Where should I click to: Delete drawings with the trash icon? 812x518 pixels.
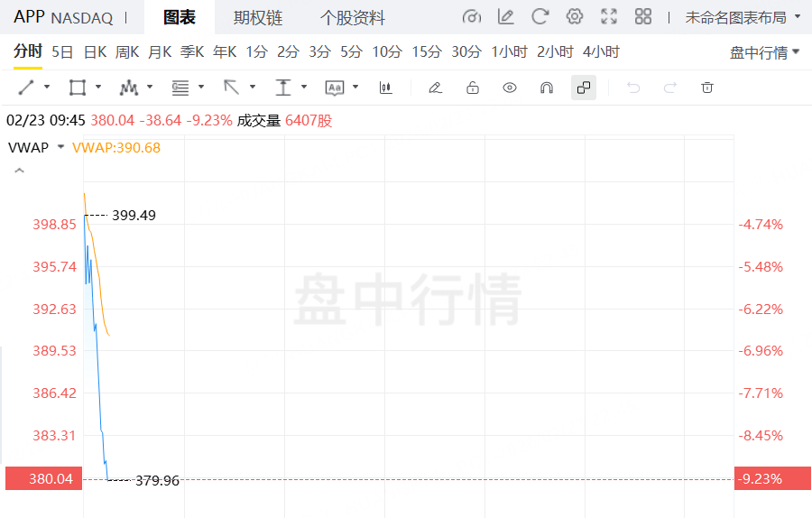click(x=706, y=87)
